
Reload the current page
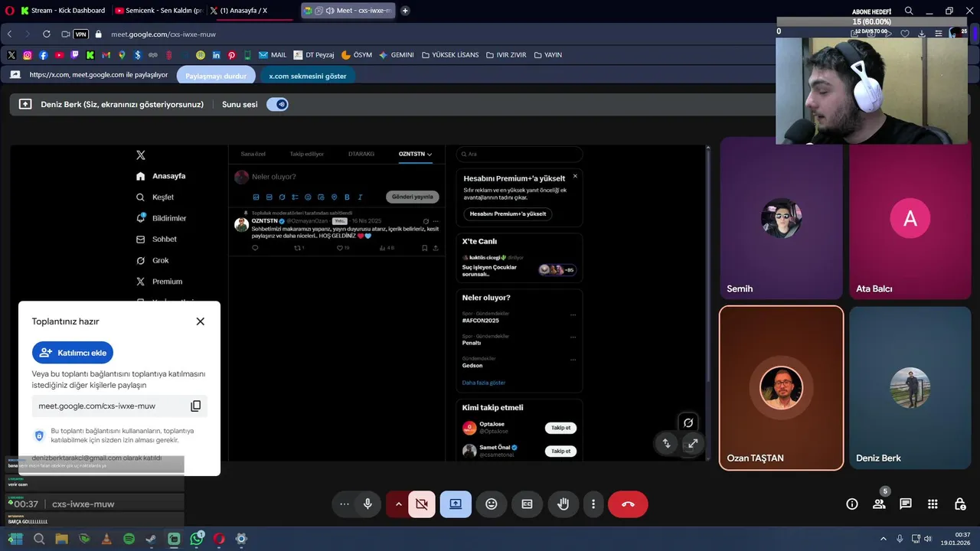[x=46, y=34]
